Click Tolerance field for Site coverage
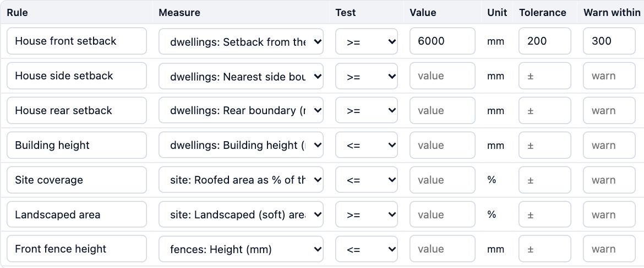This screenshot has width=644, height=268. 544,180
